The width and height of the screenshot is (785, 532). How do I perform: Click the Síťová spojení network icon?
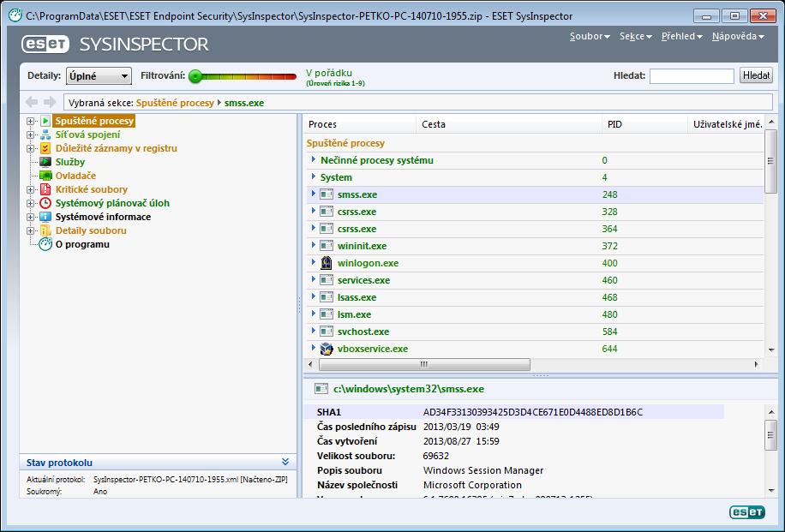[x=45, y=134]
